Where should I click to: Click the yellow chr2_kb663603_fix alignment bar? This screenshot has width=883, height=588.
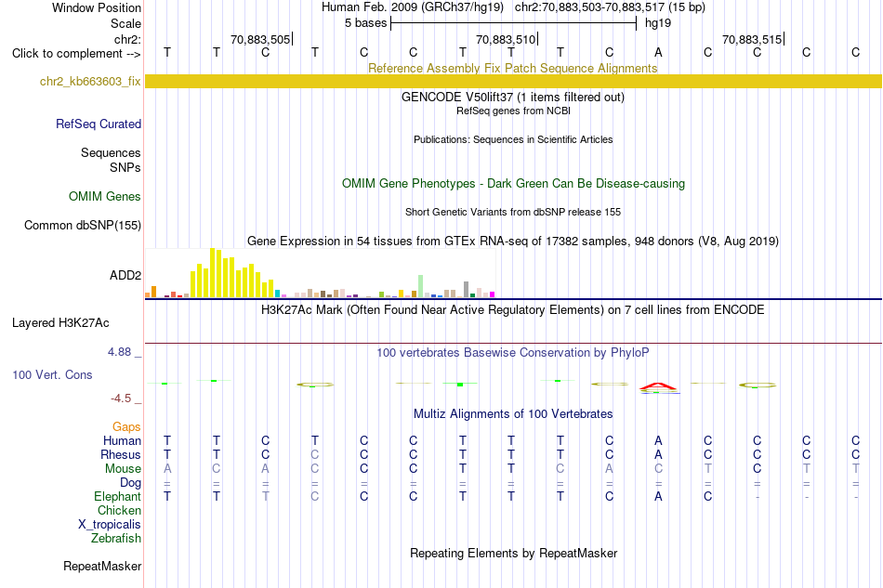click(513, 81)
